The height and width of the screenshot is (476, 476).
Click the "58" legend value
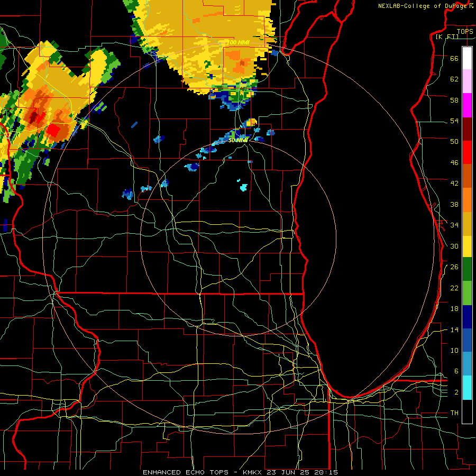tap(454, 100)
